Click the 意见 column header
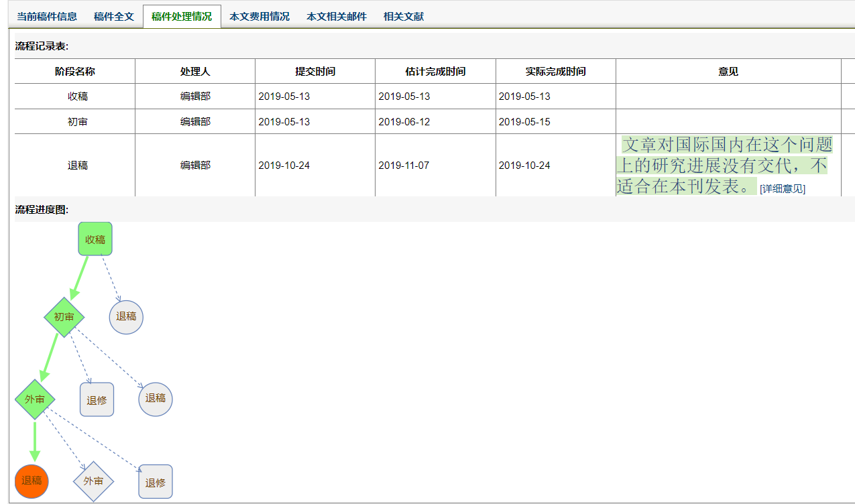 point(728,72)
